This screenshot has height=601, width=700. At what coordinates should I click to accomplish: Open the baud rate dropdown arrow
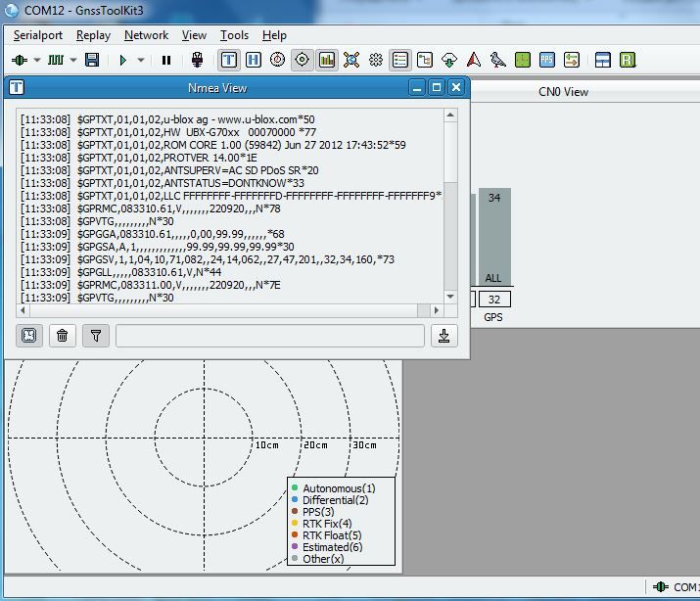coord(71,60)
